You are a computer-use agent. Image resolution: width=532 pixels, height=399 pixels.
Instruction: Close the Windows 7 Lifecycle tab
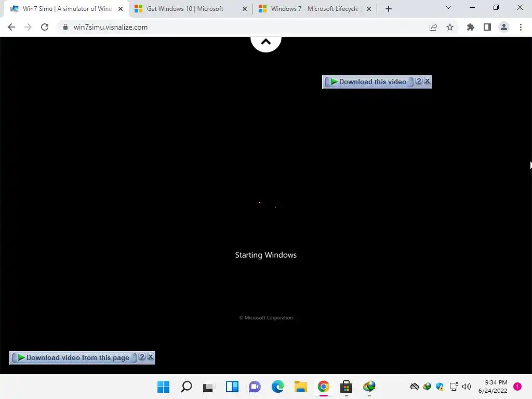[369, 9]
